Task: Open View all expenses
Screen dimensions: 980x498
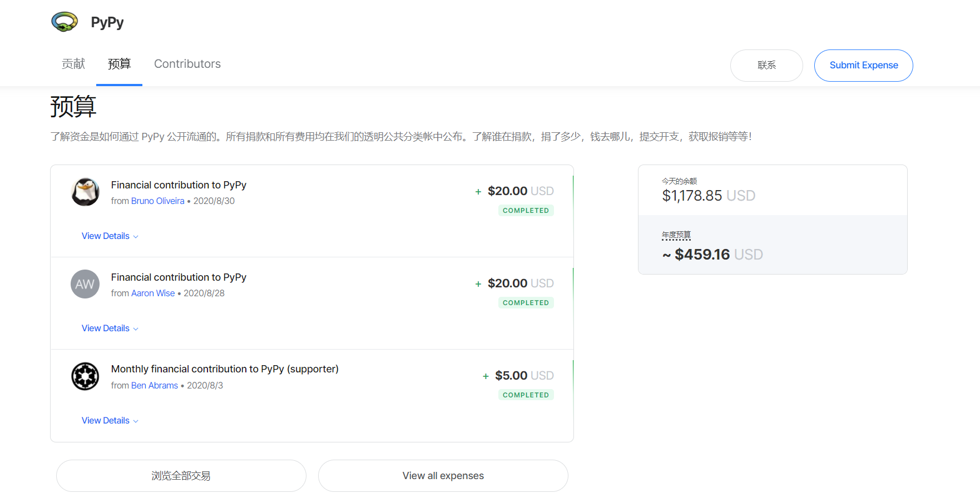Action: 443,476
